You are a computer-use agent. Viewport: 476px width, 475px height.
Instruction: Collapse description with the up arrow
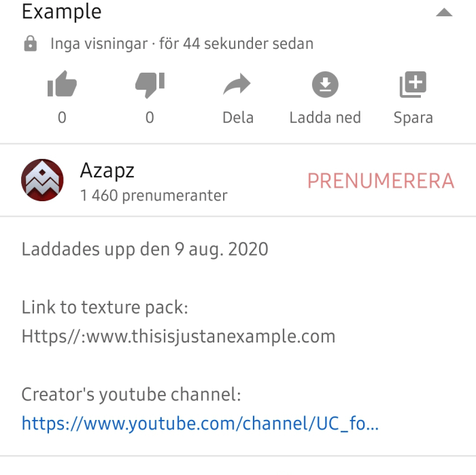pos(444,12)
